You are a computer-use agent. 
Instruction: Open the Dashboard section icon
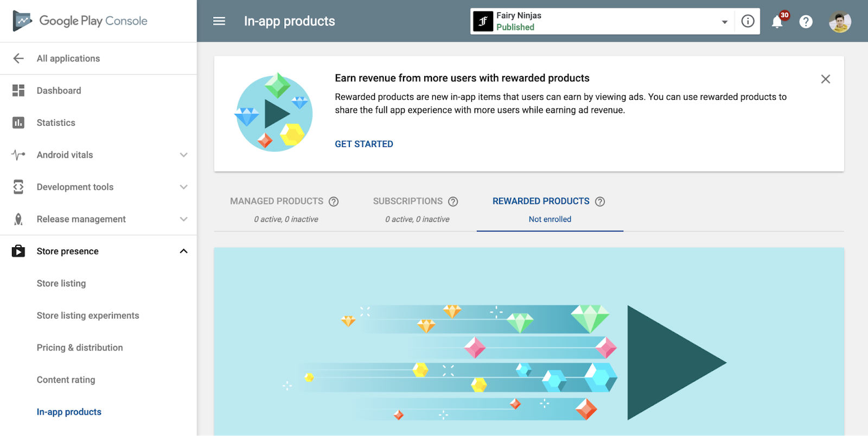coord(18,90)
